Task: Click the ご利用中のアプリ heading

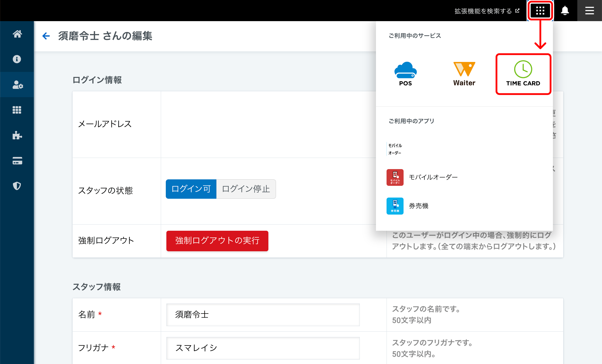Action: tap(411, 121)
